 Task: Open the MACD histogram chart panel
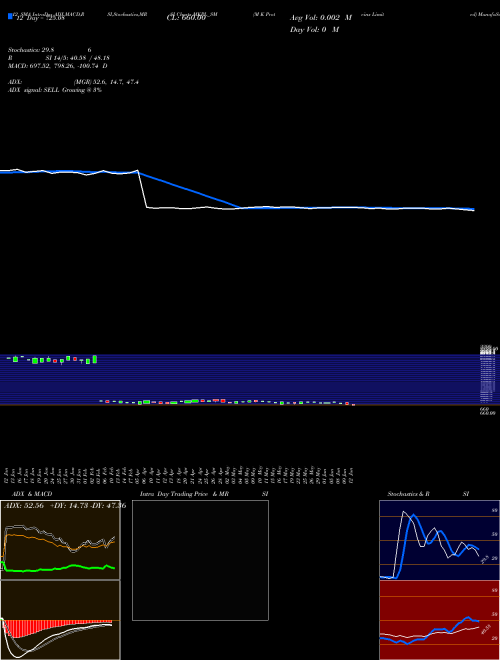(x=60, y=620)
